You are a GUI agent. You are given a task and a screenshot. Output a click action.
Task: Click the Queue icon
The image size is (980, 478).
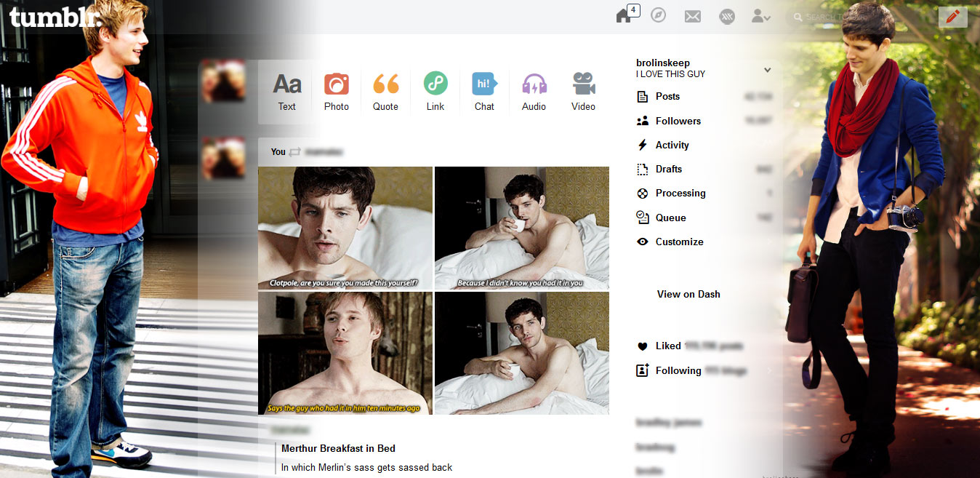[x=642, y=217]
